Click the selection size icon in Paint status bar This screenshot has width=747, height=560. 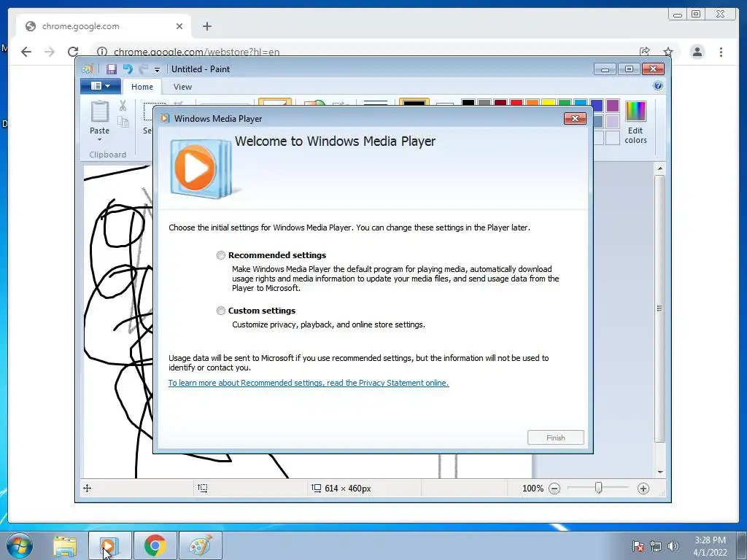point(203,488)
